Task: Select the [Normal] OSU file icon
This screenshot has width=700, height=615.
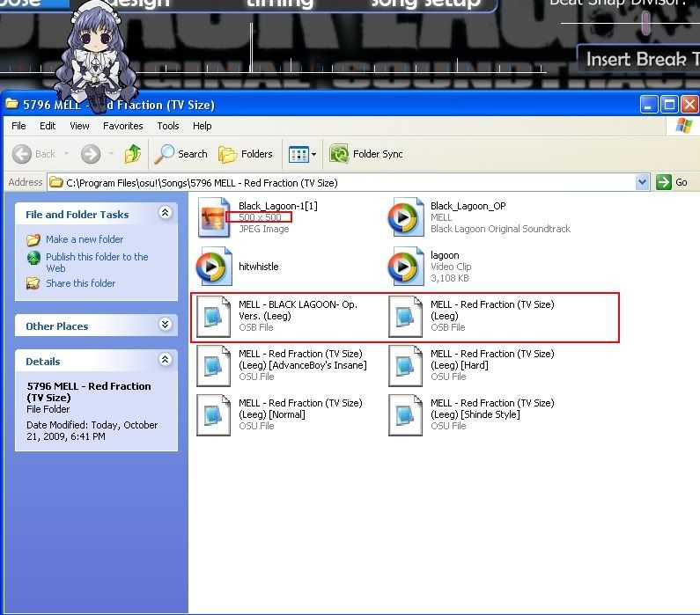Action: [x=214, y=414]
